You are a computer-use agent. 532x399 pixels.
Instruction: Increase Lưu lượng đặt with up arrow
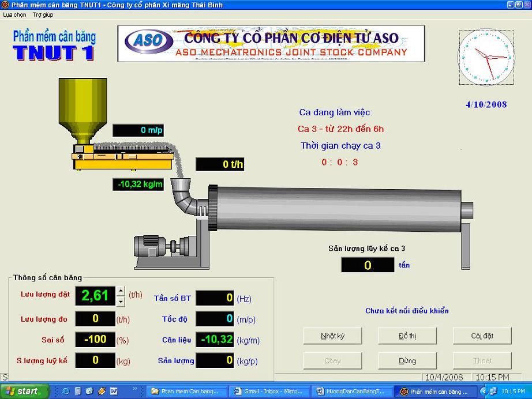(121, 292)
